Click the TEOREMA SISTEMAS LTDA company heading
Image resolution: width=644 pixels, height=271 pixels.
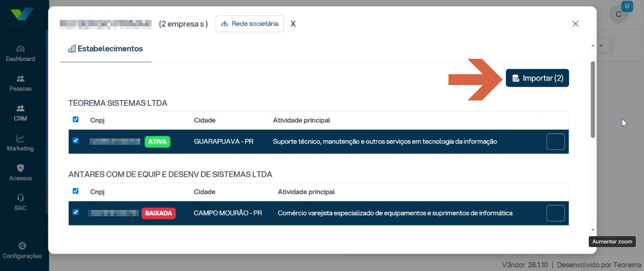(x=118, y=103)
